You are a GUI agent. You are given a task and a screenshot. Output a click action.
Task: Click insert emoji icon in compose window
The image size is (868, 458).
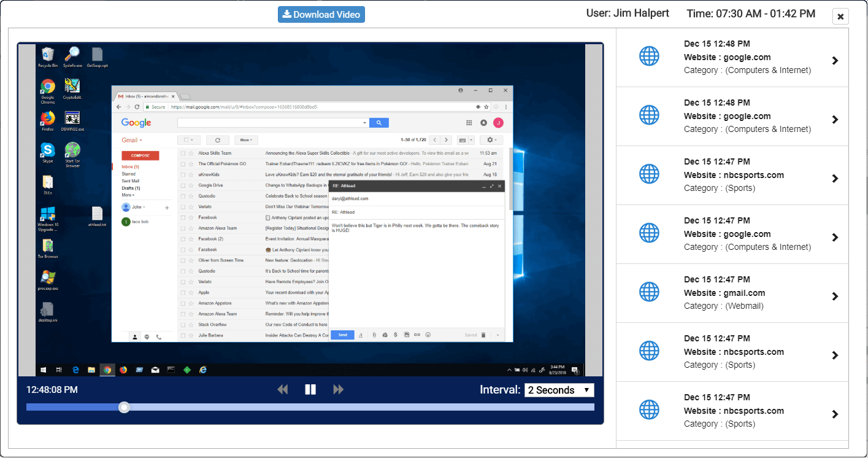428,335
